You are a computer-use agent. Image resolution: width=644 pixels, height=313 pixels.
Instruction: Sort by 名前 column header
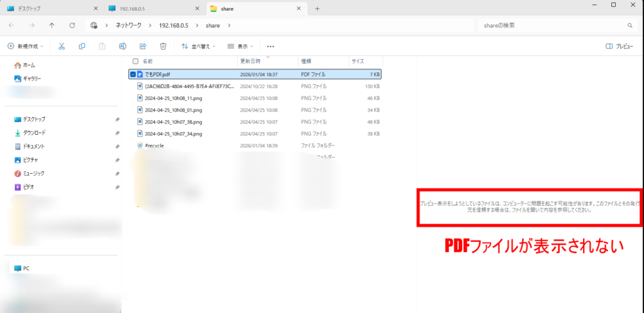point(147,61)
